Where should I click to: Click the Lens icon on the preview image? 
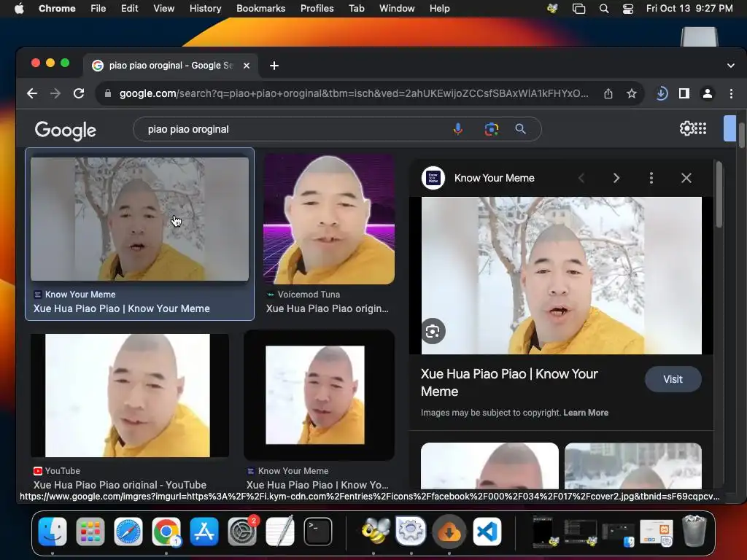(x=433, y=331)
